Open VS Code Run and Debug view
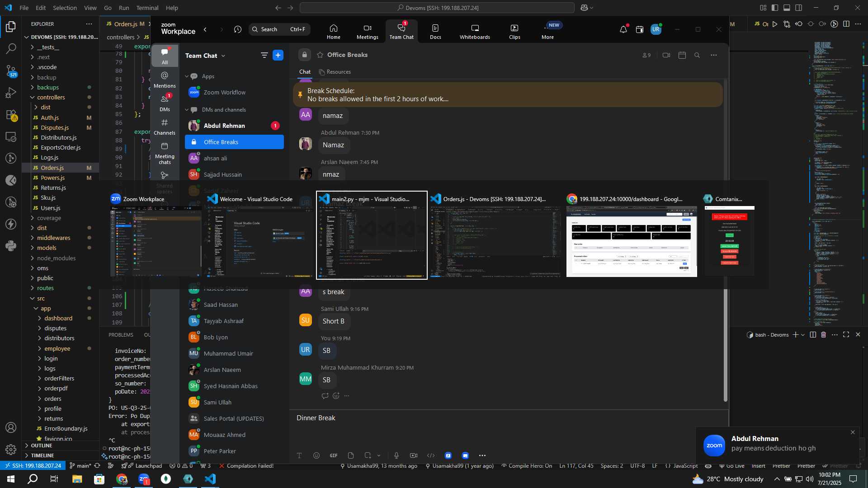Screen dimensions: 868x488 [11, 93]
